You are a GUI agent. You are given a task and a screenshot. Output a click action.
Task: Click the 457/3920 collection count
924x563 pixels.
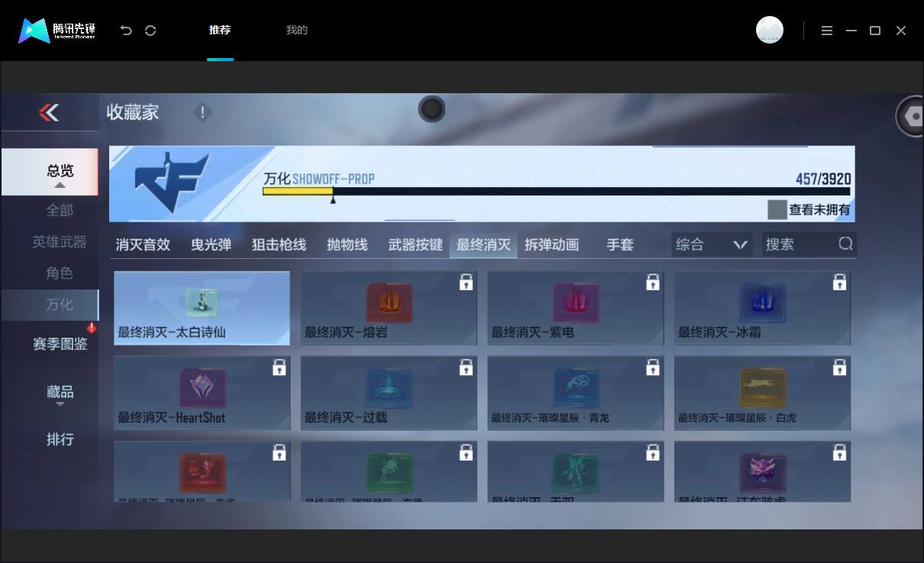(823, 179)
